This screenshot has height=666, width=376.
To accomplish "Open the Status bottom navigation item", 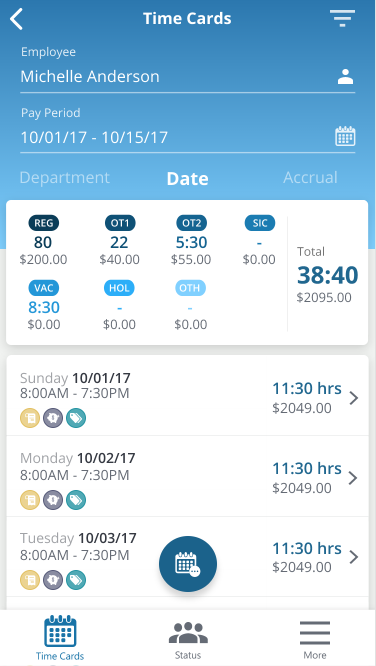I will tap(188, 641).
